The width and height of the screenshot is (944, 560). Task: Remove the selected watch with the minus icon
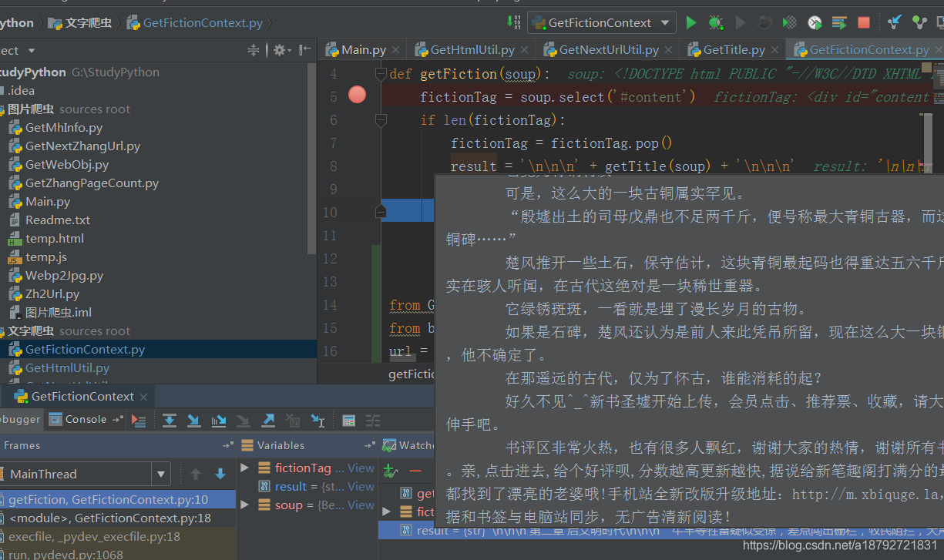pos(415,471)
